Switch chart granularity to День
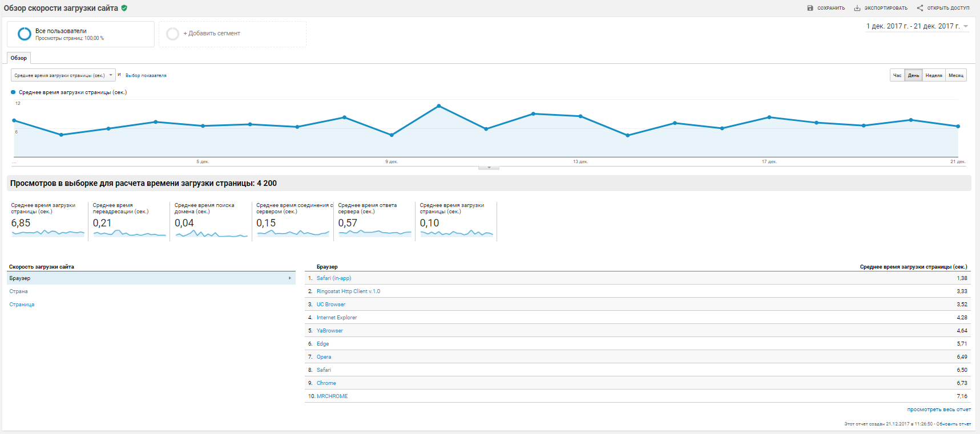The image size is (980, 434). [x=914, y=75]
